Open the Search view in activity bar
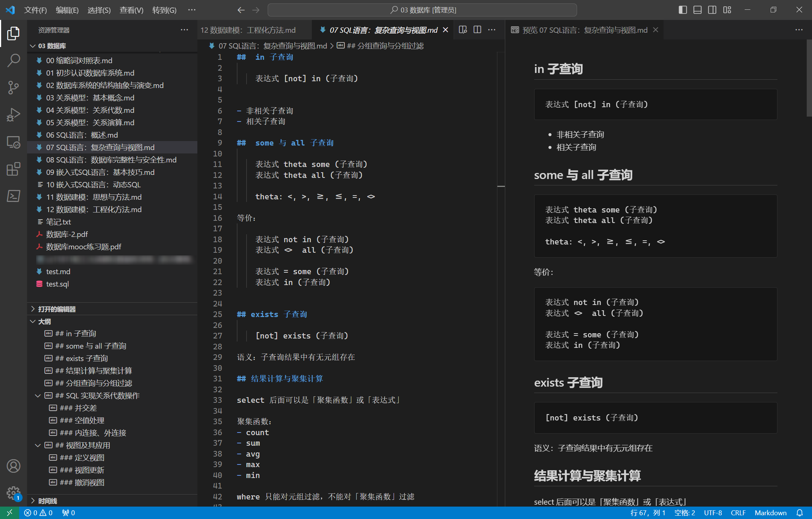This screenshot has height=519, width=812. (14, 60)
